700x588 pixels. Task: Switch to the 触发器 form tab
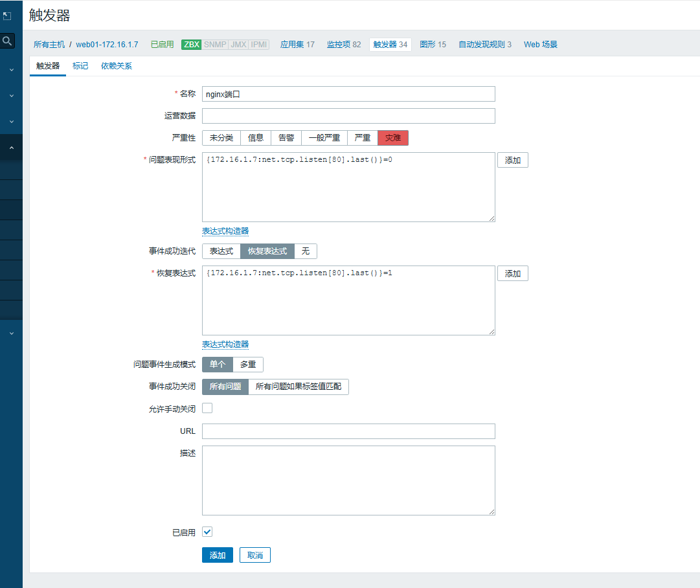[x=48, y=66]
